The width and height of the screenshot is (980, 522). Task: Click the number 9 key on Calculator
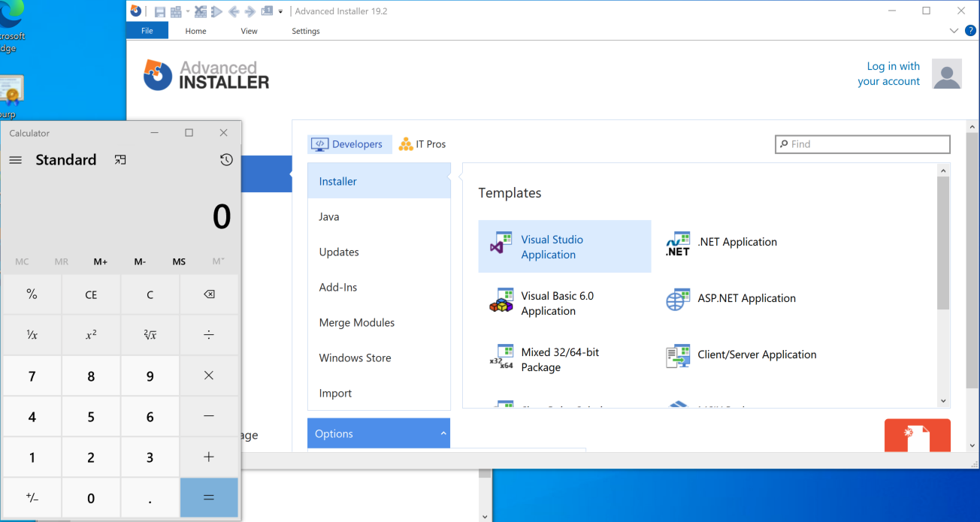150,376
